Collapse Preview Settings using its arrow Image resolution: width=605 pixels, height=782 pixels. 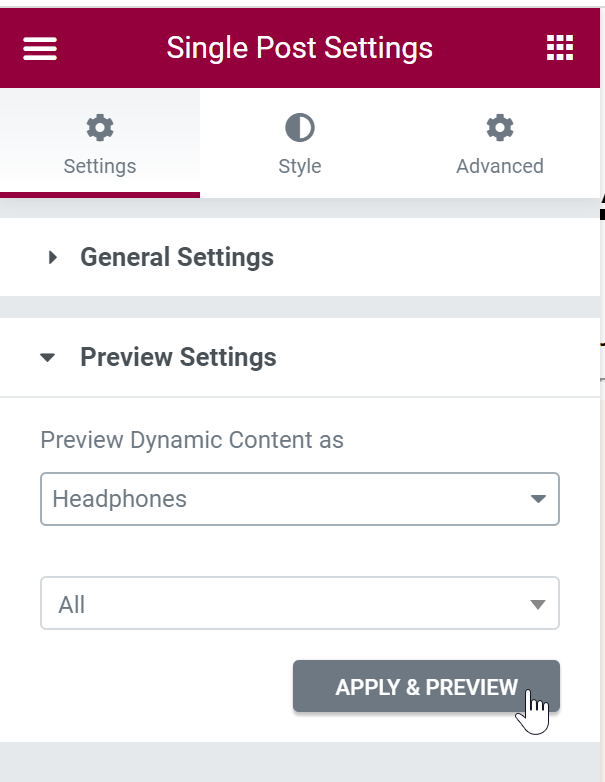(47, 357)
